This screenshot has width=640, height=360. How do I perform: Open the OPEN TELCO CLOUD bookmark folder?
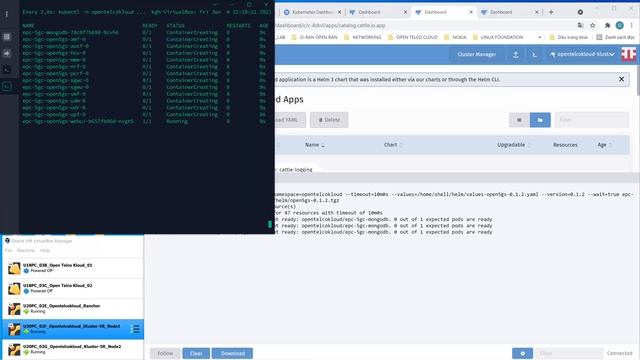pyautogui.click(x=412, y=37)
